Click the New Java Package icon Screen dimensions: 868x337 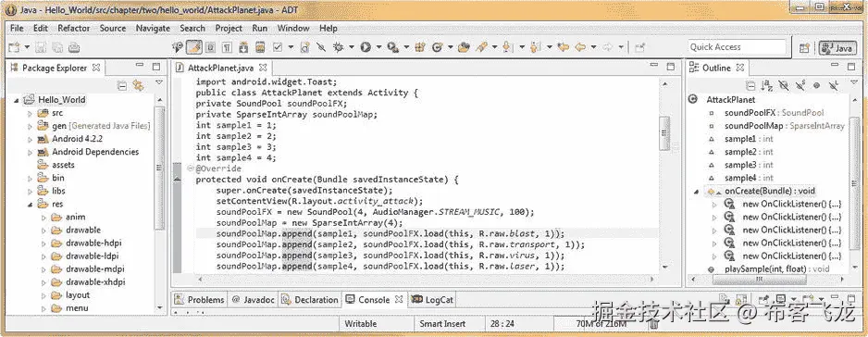click(419, 47)
